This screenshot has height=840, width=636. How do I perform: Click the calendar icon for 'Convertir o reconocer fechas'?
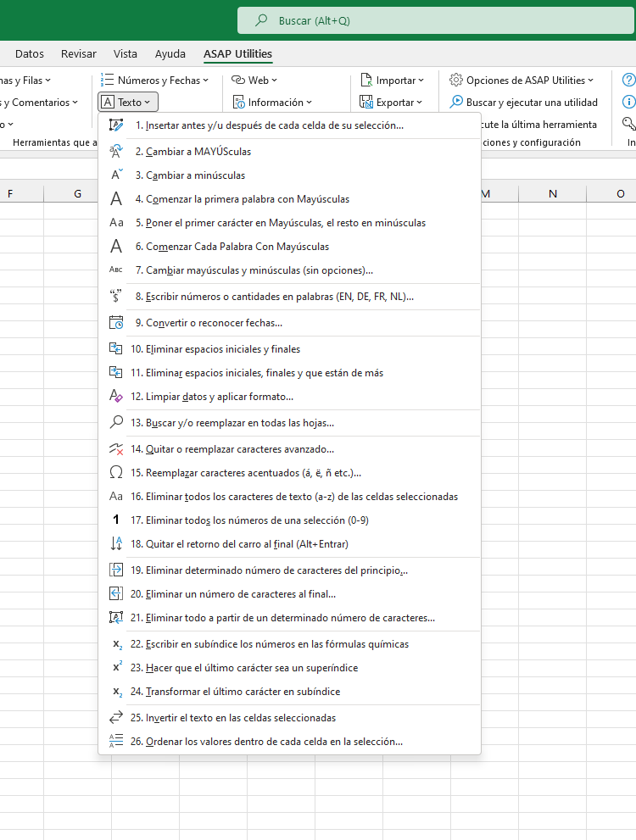tap(115, 322)
